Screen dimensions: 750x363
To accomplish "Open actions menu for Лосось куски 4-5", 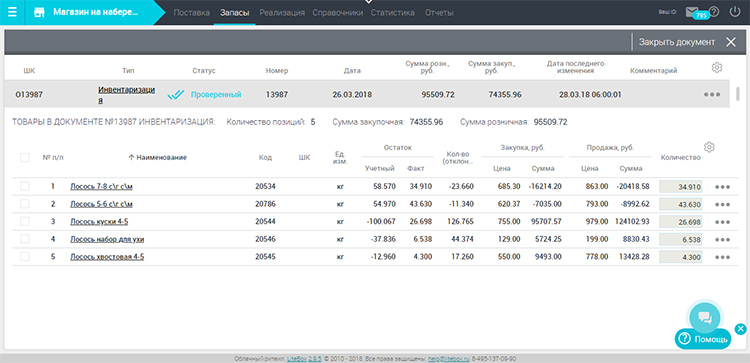I will pos(723,222).
